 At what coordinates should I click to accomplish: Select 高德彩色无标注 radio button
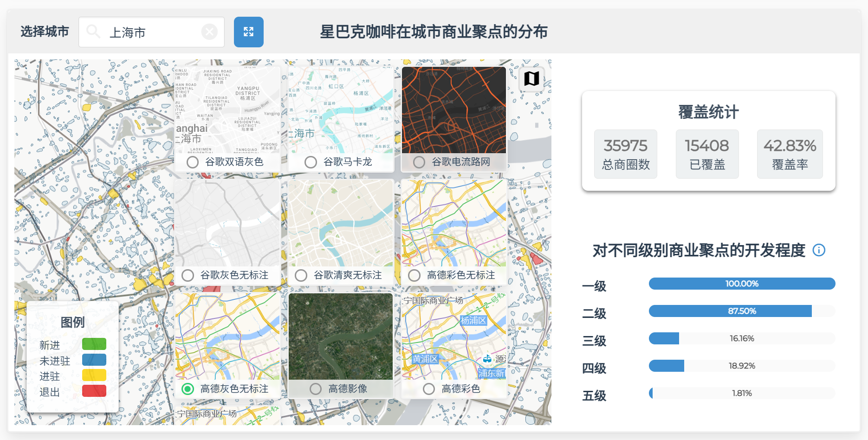click(x=415, y=275)
